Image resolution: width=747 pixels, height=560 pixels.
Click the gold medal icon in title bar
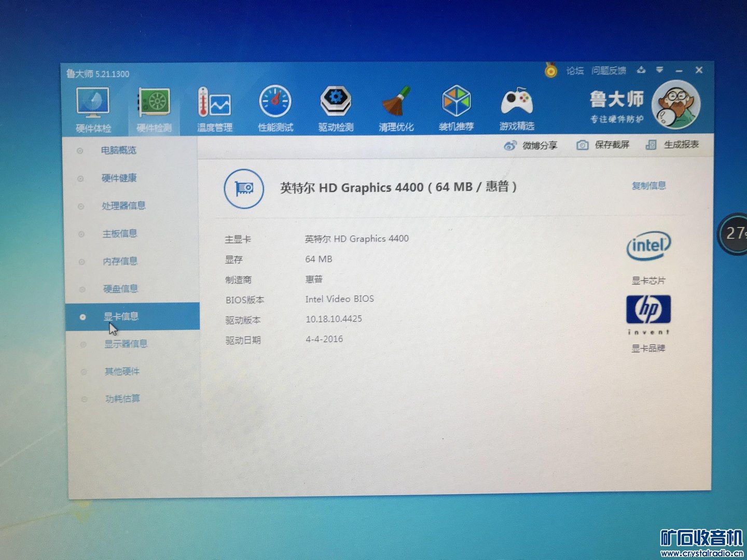pos(551,70)
